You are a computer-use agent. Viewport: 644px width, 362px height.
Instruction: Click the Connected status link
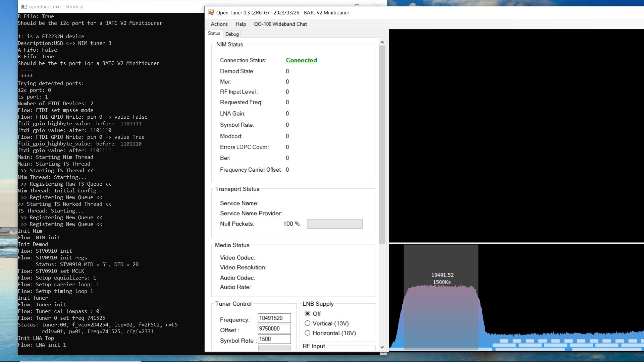301,60
